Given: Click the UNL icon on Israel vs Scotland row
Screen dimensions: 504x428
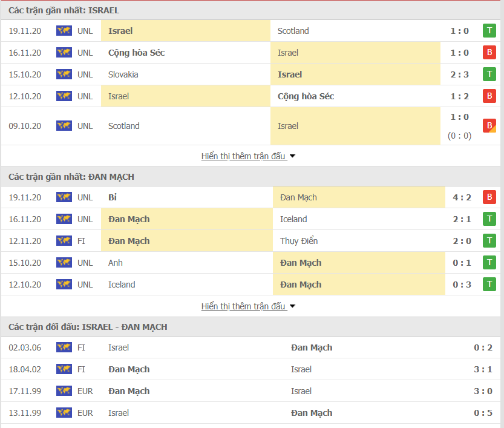Looking at the screenshot, I should (64, 30).
